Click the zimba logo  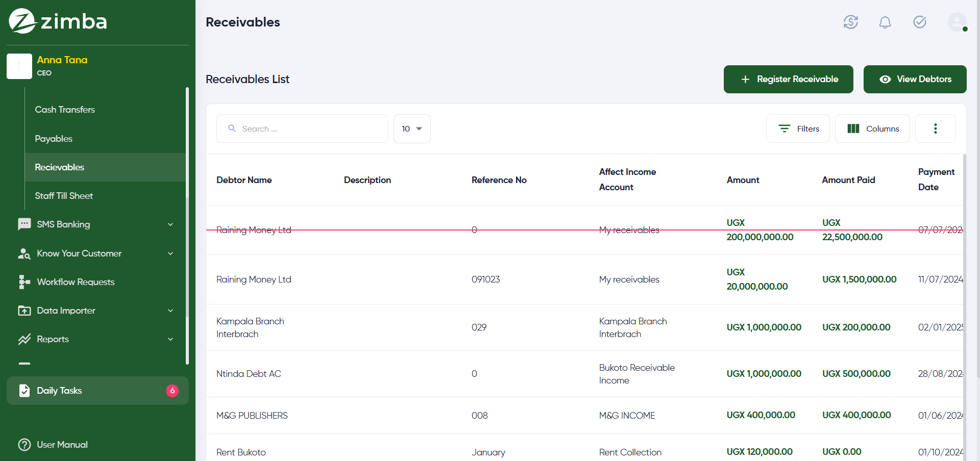(58, 21)
